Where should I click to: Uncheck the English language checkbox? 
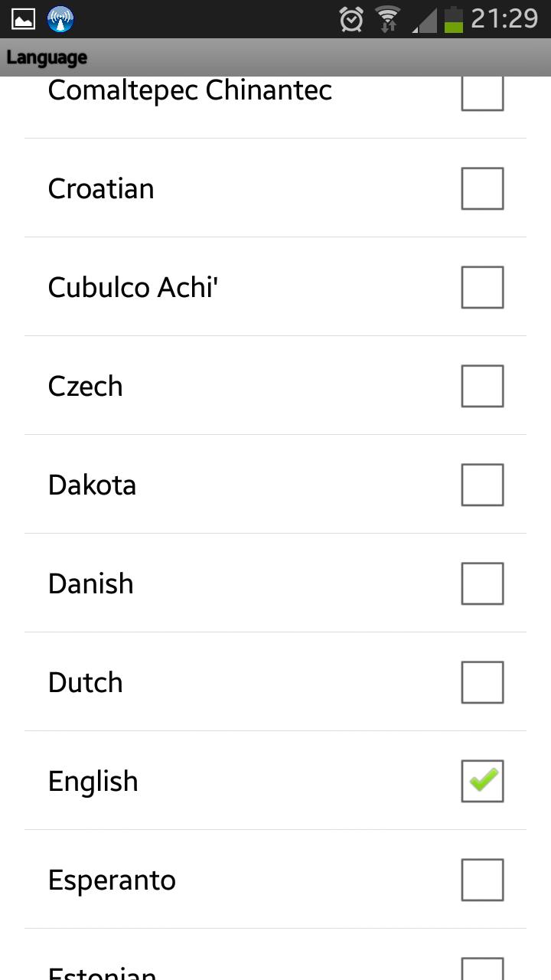[x=482, y=781]
